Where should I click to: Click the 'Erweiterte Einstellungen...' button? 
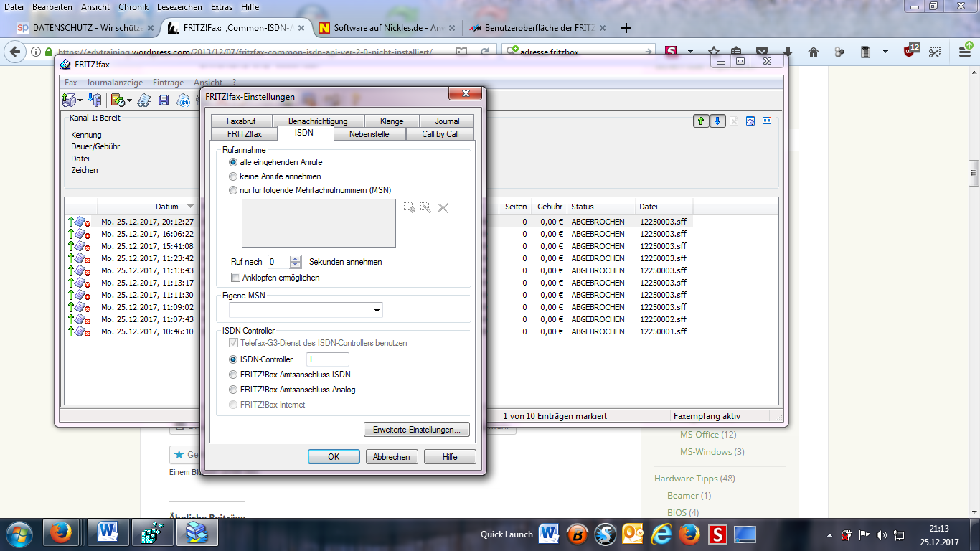417,430
